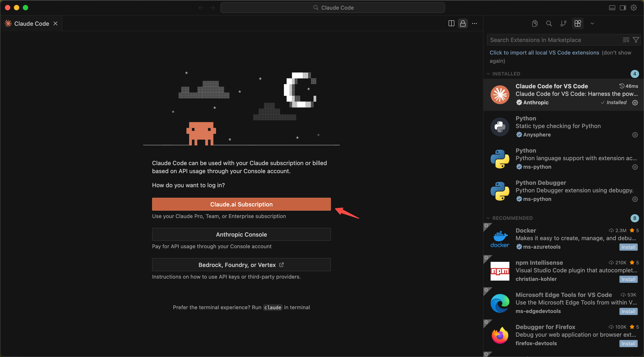Split the editor with the split icon
The width and height of the screenshot is (644, 357).
coord(451,23)
